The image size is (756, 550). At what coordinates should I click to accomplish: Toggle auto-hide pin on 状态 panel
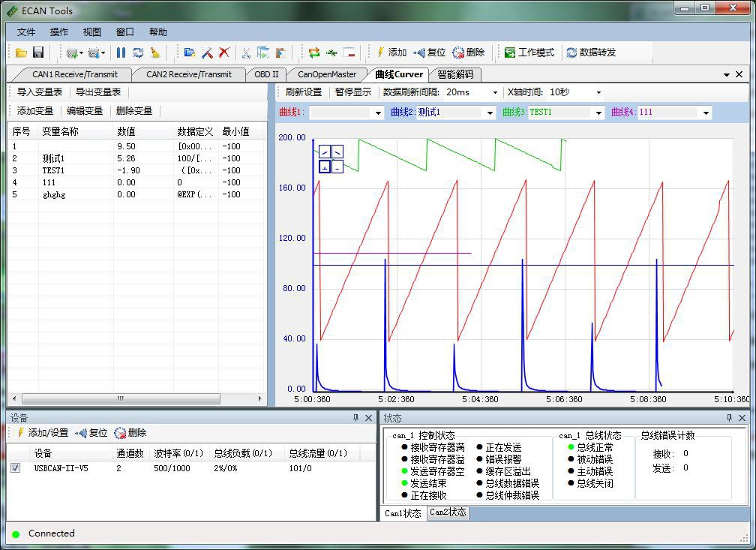pos(729,418)
